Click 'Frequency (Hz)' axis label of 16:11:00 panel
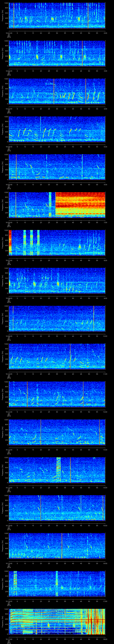 (x=3, y=394)
